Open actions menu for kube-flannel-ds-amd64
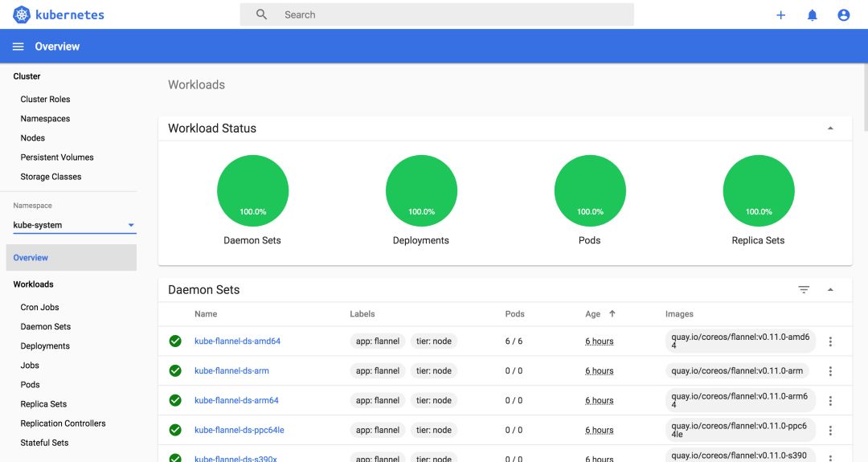 [x=830, y=341]
